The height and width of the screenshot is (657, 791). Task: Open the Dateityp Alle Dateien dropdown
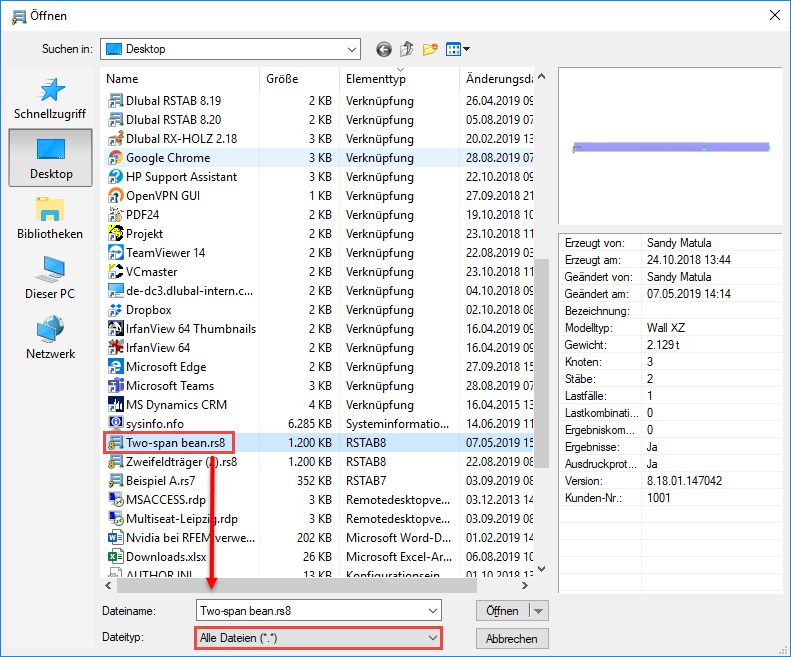click(318, 638)
